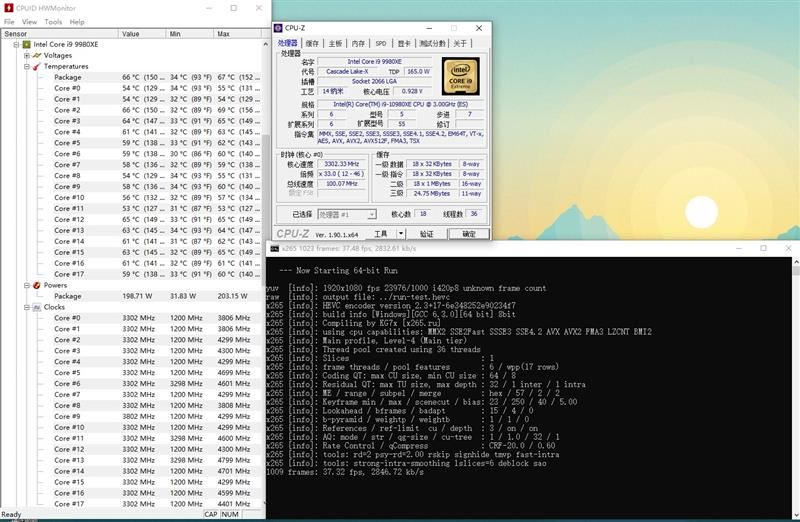Expand the Voltages tree node
This screenshot has width=800, height=522.
[x=27, y=56]
